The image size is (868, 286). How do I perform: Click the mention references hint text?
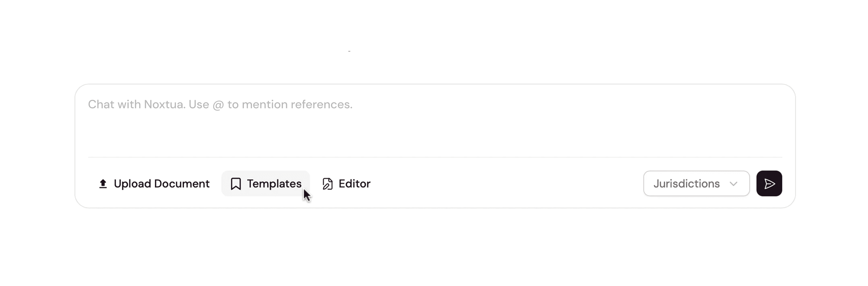pyautogui.click(x=290, y=104)
